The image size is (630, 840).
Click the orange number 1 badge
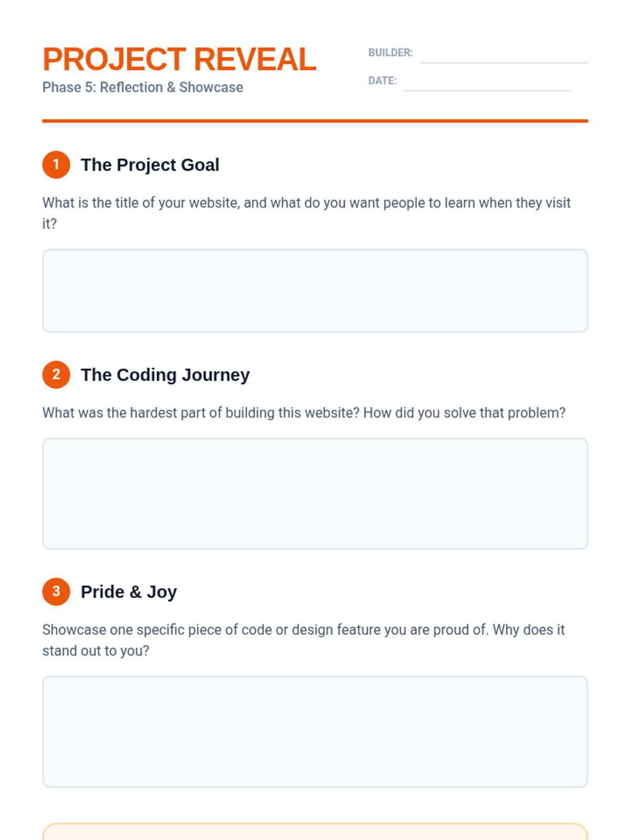[x=56, y=165]
